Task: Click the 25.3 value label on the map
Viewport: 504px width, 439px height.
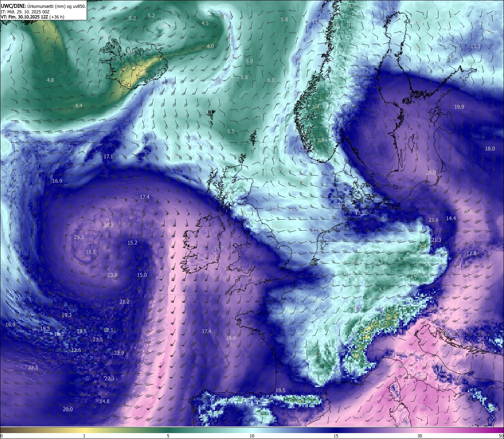Action: [79, 237]
